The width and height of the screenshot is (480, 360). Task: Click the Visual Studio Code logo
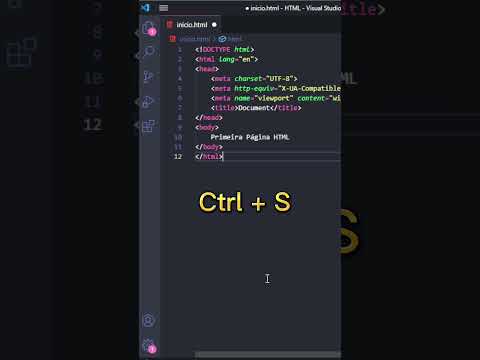[x=146, y=8]
